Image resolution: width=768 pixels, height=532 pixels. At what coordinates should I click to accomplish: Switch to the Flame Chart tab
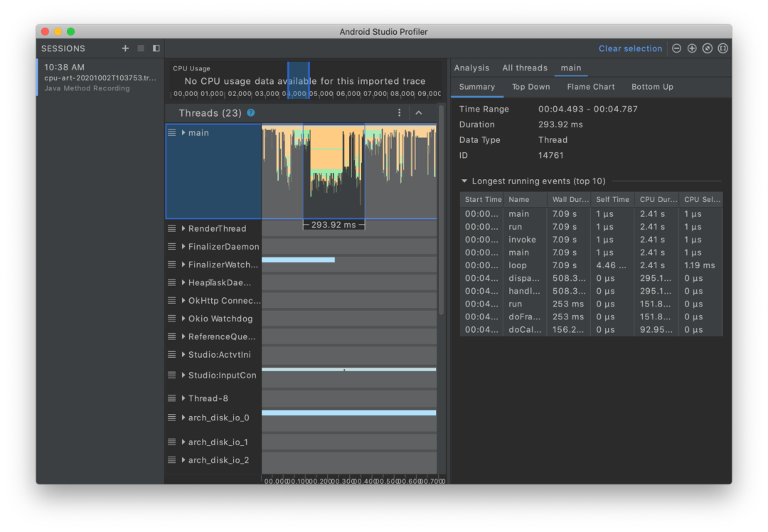[x=590, y=87]
